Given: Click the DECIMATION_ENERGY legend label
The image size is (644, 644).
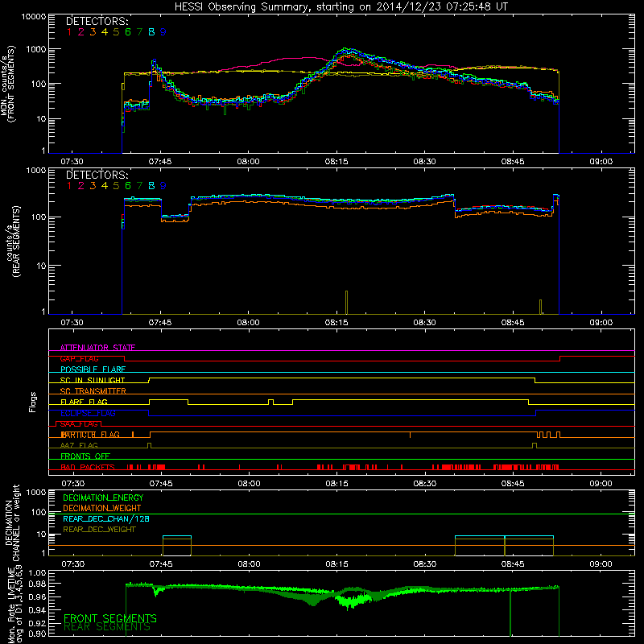Looking at the screenshot, I should click(103, 497).
